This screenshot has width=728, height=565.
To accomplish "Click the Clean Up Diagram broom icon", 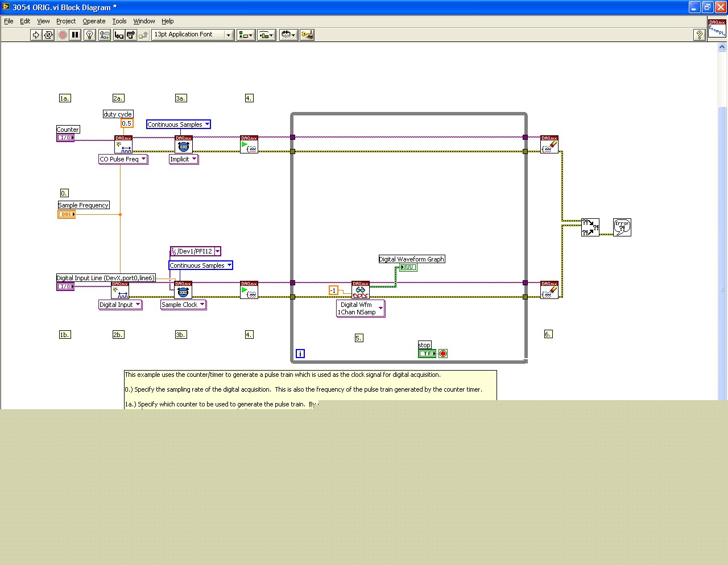I will pos(307,35).
